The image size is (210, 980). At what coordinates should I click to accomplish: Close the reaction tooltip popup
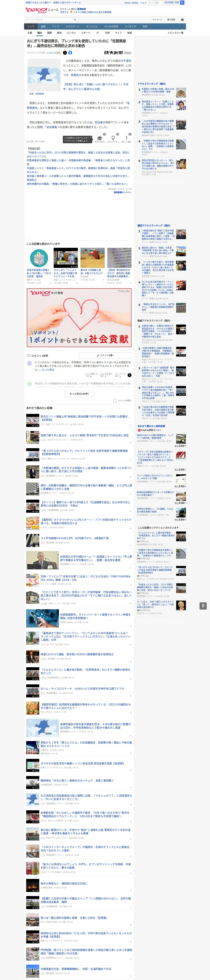(x=91, y=138)
